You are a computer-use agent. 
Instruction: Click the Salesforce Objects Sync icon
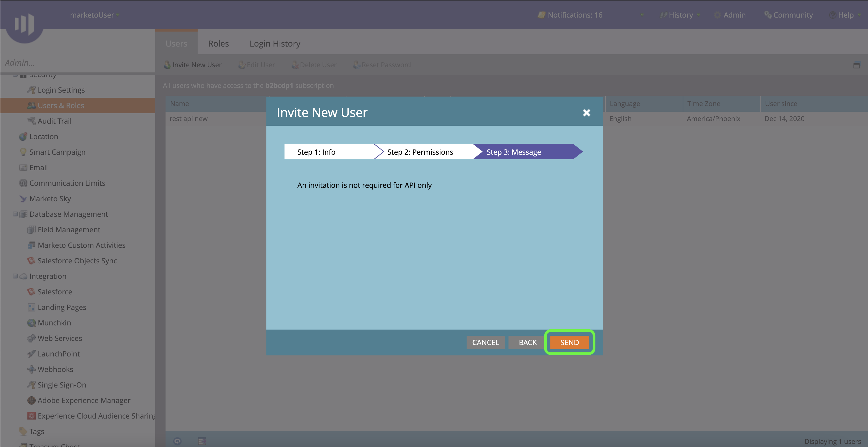click(31, 260)
